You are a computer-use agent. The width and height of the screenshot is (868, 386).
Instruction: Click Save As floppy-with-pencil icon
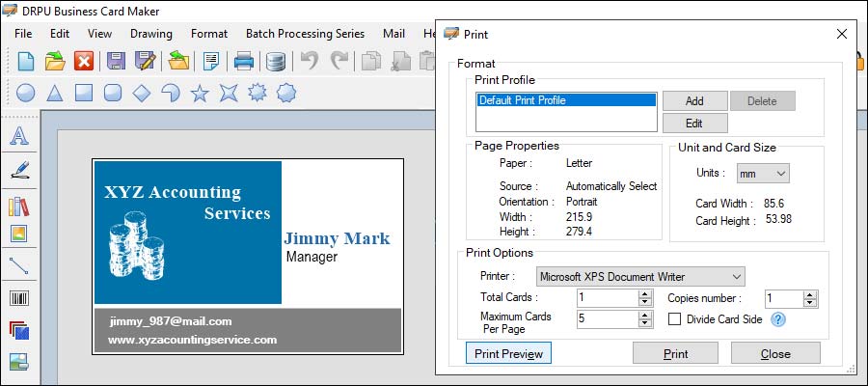pos(145,61)
